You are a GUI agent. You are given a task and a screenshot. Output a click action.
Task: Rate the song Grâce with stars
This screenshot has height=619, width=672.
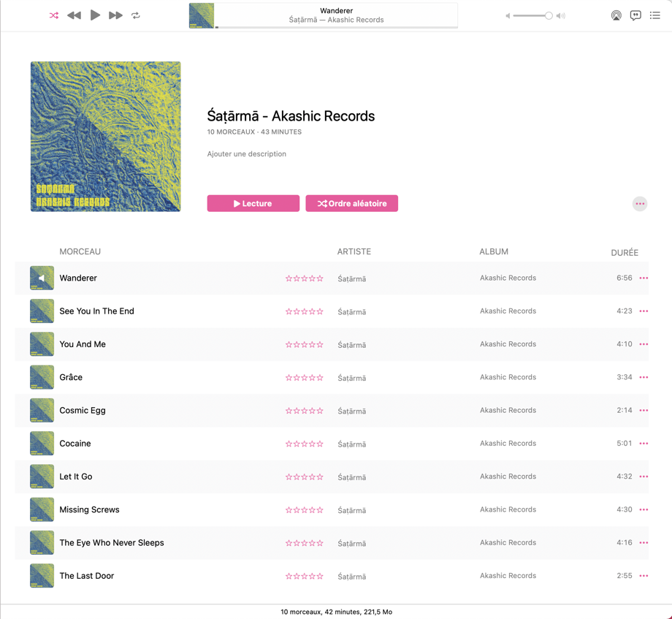point(305,378)
